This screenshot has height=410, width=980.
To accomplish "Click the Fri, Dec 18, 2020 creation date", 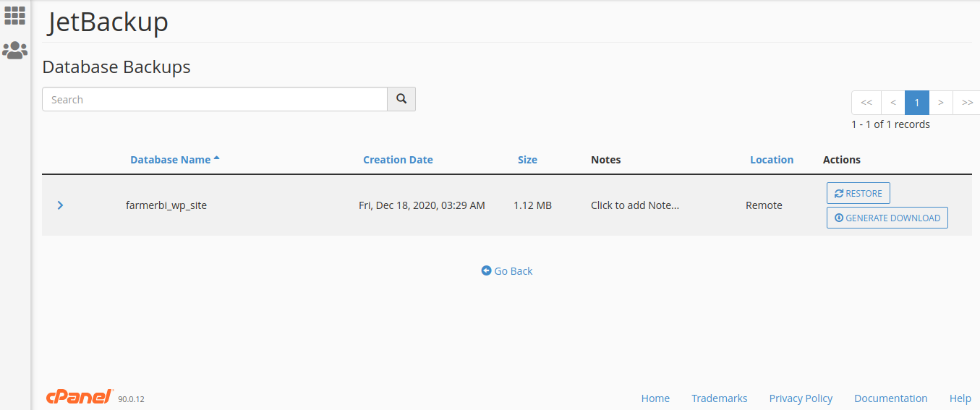I will point(422,205).
